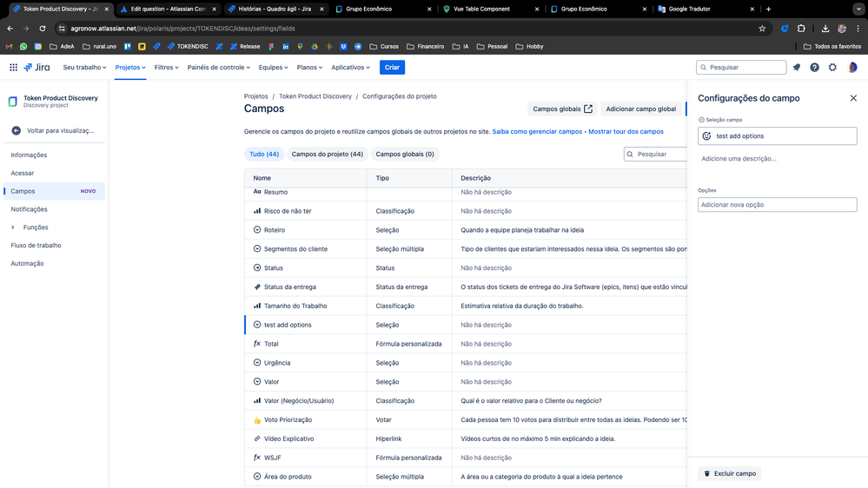Click the emoji icon beside test add options
Viewport: 868px width, 488px height.
tap(707, 136)
